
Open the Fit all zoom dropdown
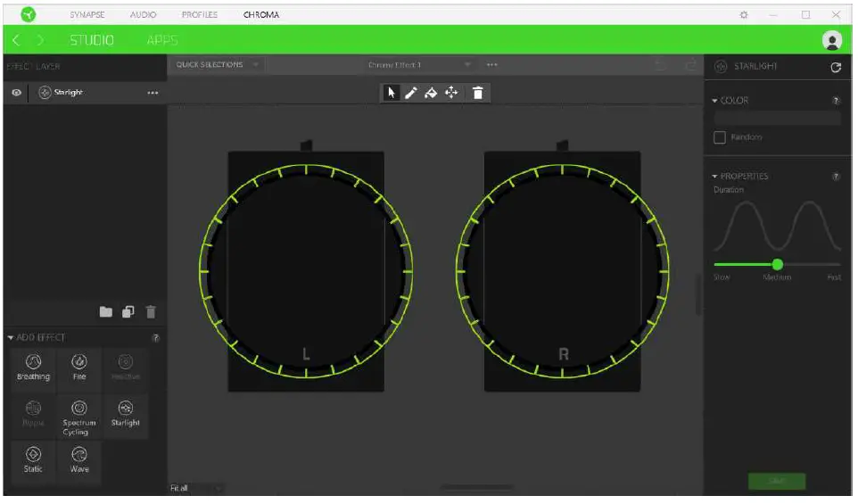click(196, 488)
